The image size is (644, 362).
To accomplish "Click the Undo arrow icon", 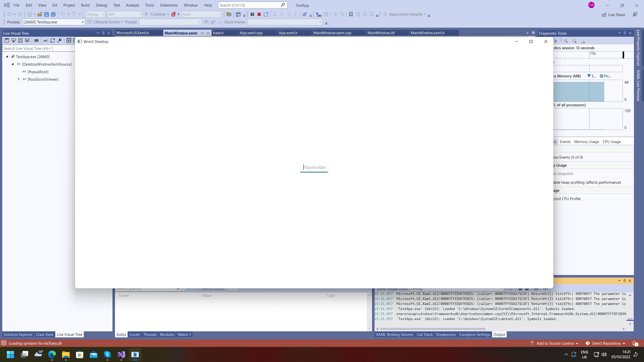I will coord(62,14).
